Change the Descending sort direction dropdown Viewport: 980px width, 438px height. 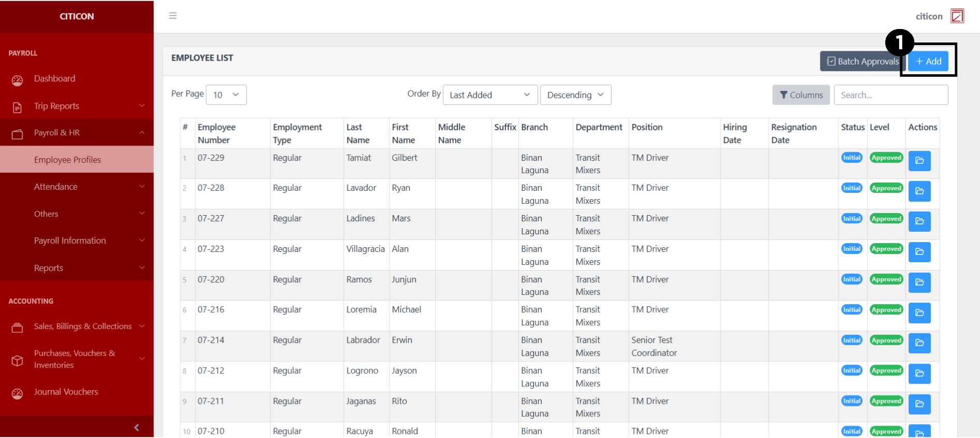point(575,95)
